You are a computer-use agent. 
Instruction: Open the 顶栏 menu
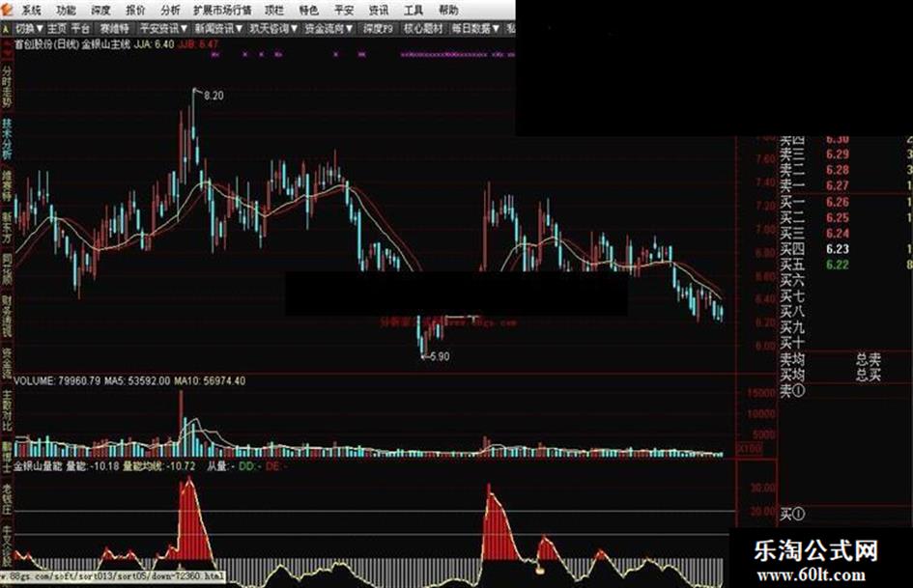pyautogui.click(x=273, y=10)
